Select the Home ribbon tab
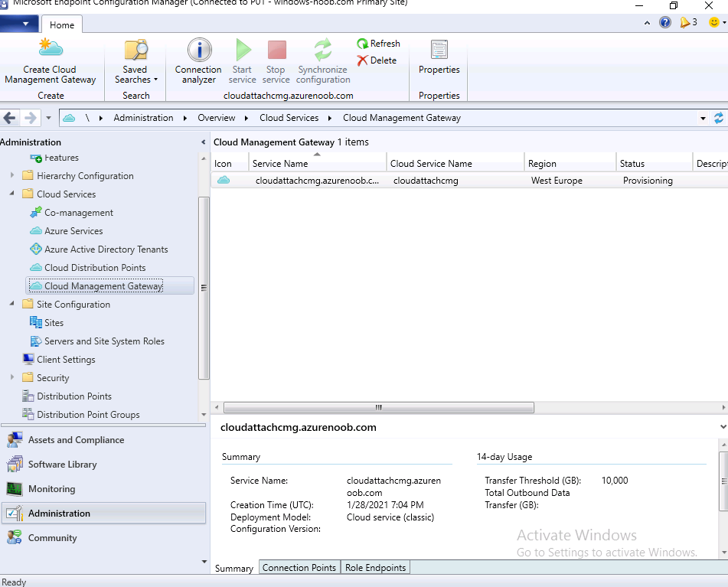The width and height of the screenshot is (728, 587). [62, 25]
